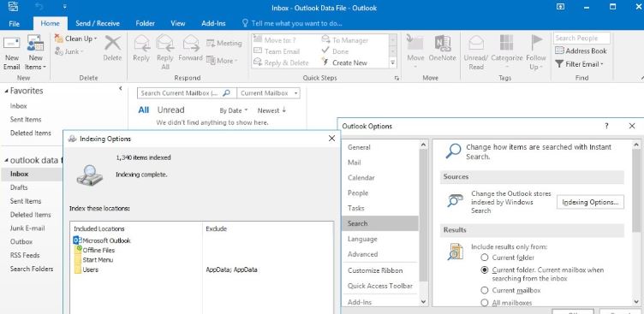Show Unread messages filter
This screenshot has height=314, width=644.
click(171, 110)
